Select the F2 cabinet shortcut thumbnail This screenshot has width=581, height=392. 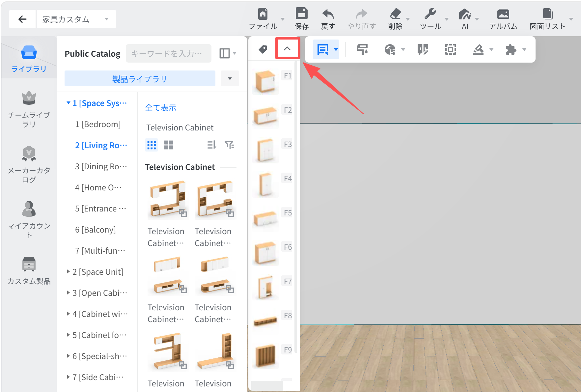tap(265, 116)
